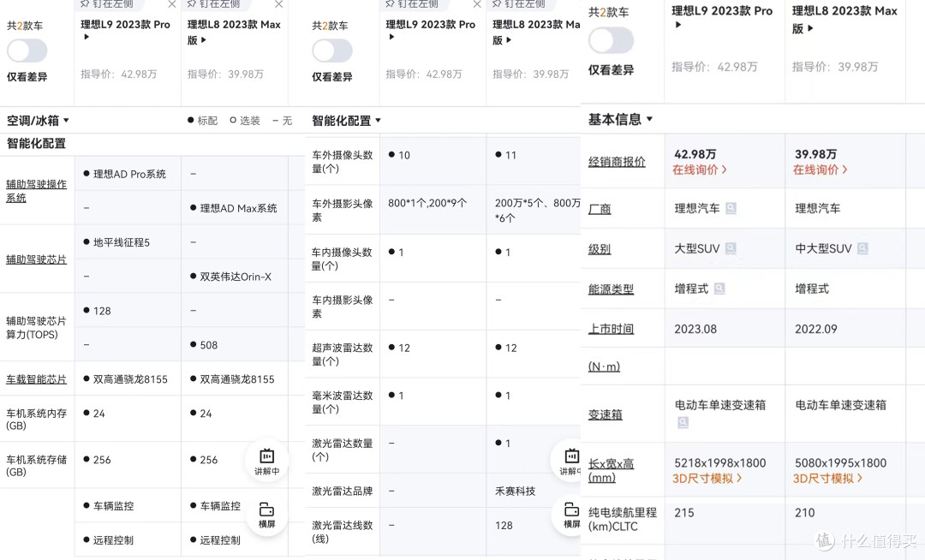Toggle 仅看差异 switch in the middle screenshot

(x=332, y=51)
